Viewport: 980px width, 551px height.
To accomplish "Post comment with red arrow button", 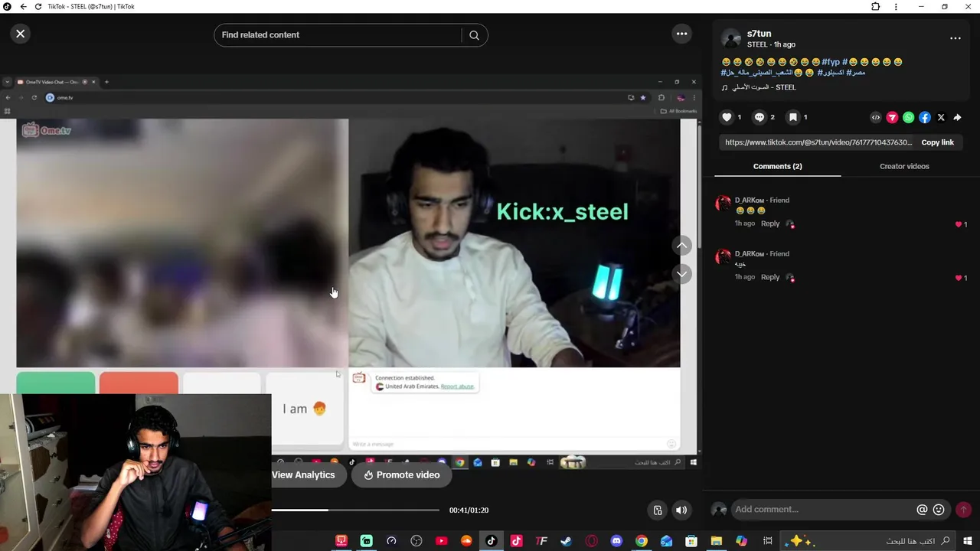I will pos(963,510).
